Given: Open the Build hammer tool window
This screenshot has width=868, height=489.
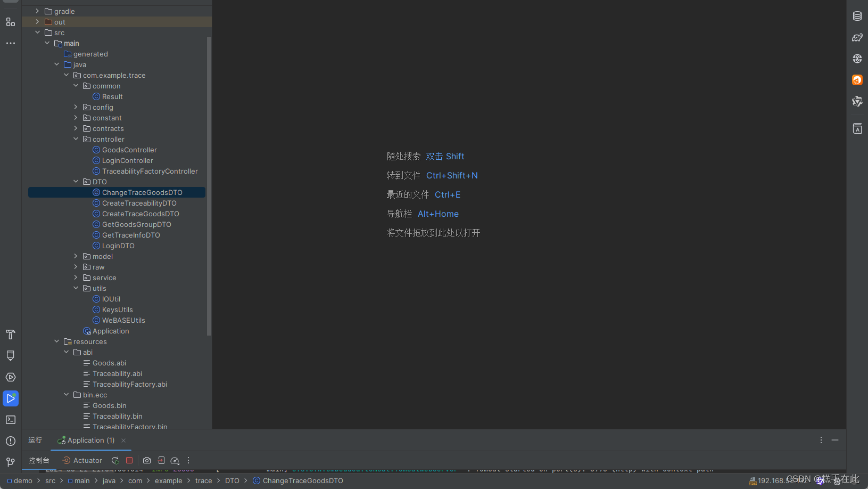Looking at the screenshot, I should coord(11,335).
